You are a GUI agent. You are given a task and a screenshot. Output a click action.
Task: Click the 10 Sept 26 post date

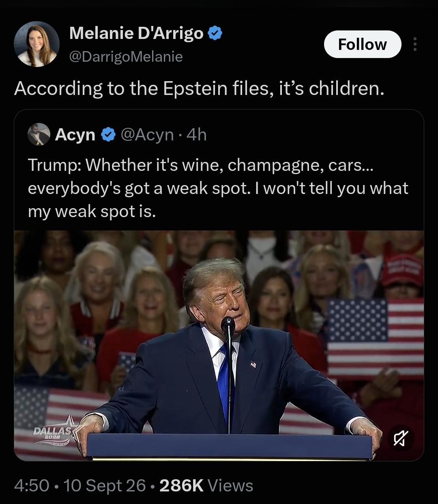click(x=104, y=486)
